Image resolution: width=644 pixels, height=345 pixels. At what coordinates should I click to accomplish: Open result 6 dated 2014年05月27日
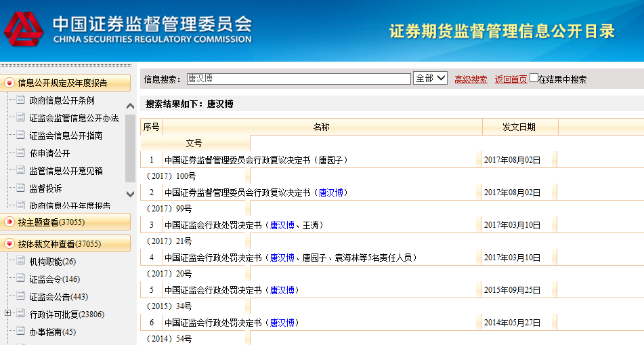232,323
